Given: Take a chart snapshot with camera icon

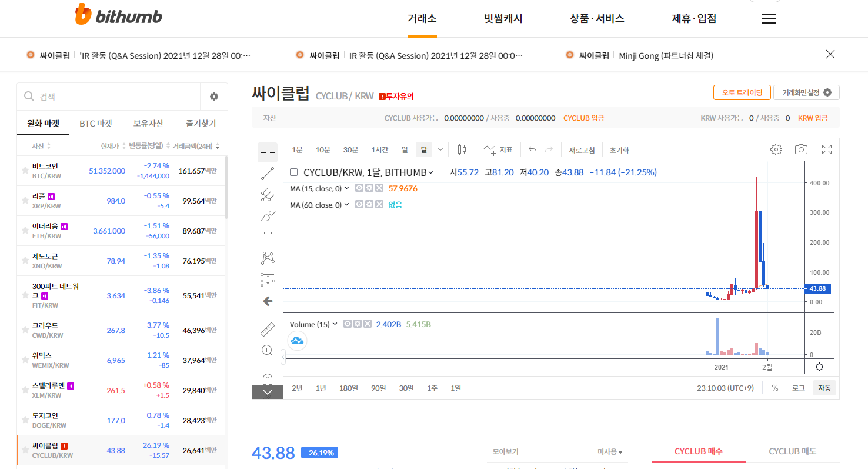Looking at the screenshot, I should click(801, 149).
